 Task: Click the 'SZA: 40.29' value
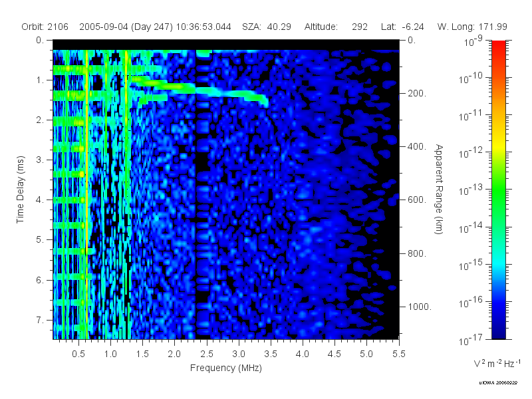point(267,27)
